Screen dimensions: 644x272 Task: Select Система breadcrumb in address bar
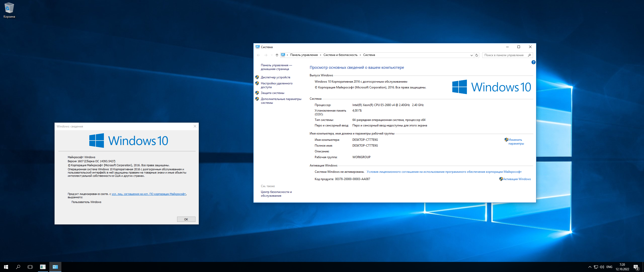click(369, 55)
